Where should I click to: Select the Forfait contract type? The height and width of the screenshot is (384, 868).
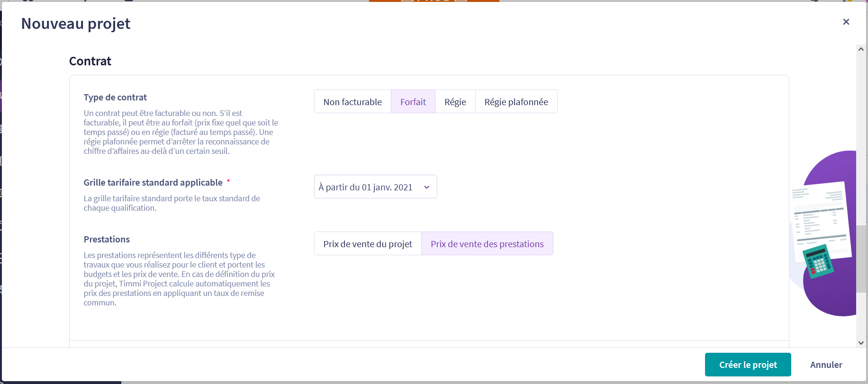[413, 102]
